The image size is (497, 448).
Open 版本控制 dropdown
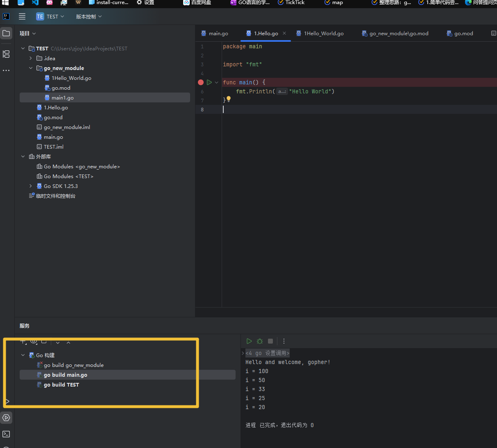89,16
